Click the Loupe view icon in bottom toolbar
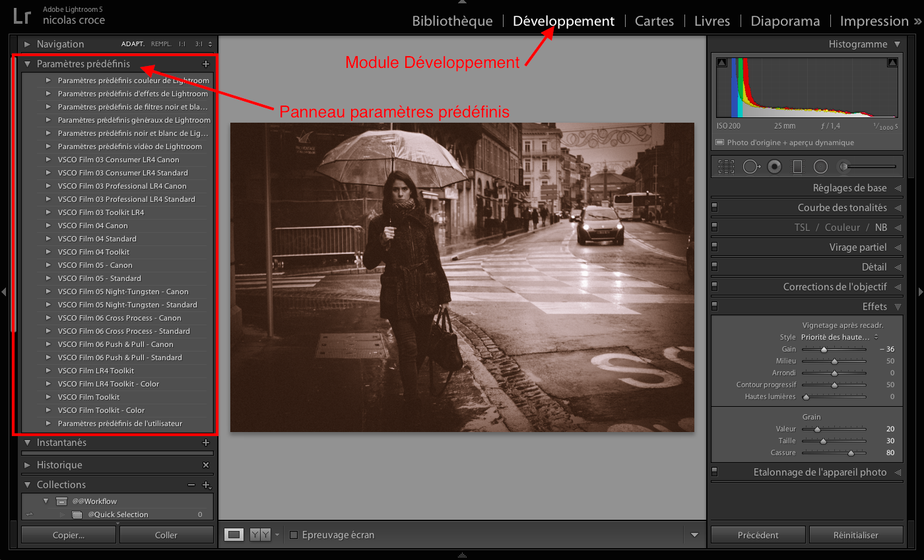Viewport: 924px width, 560px height. (234, 535)
